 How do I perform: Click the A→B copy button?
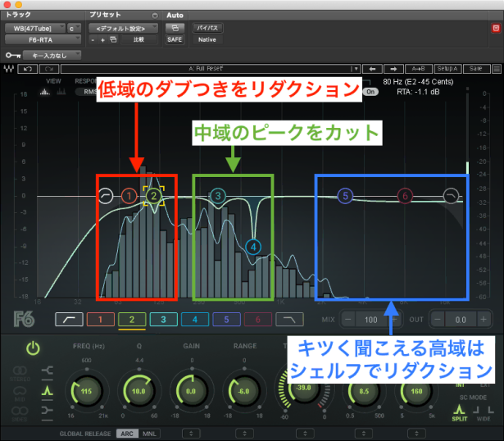(x=418, y=69)
